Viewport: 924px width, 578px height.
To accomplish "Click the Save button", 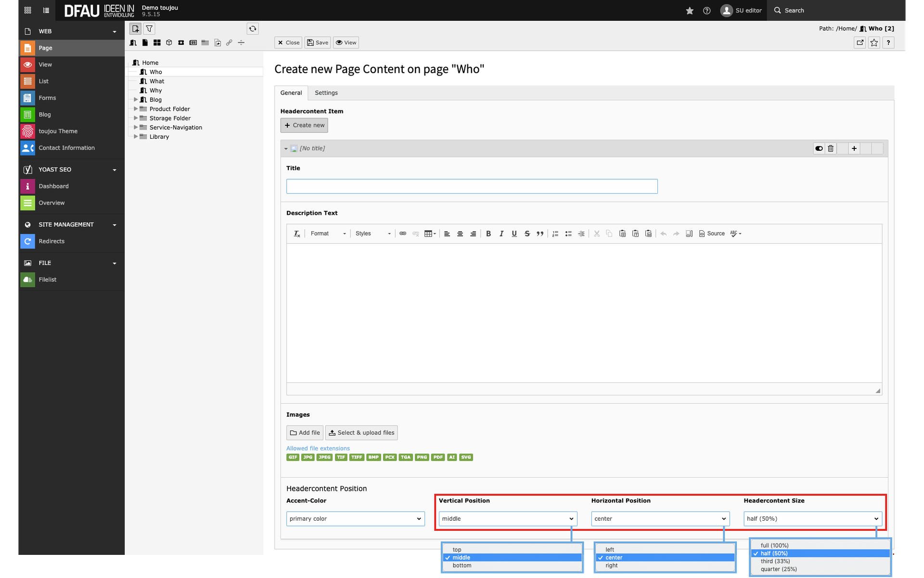I will coord(318,43).
